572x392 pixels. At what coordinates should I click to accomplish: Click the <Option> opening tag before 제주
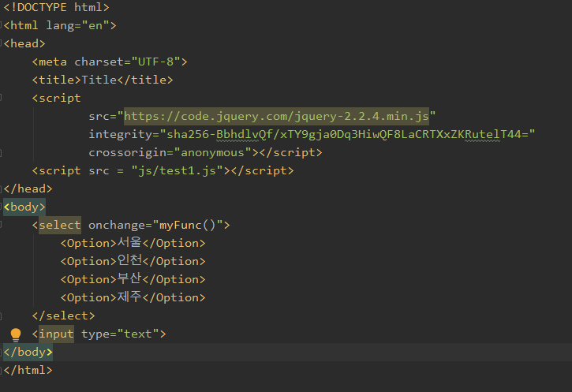(88, 297)
